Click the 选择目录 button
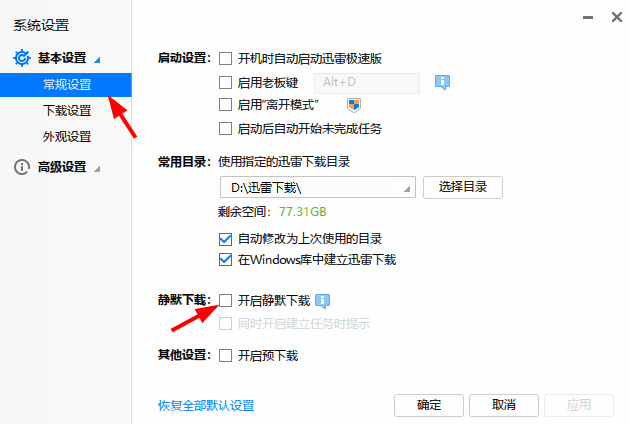 tap(463, 187)
